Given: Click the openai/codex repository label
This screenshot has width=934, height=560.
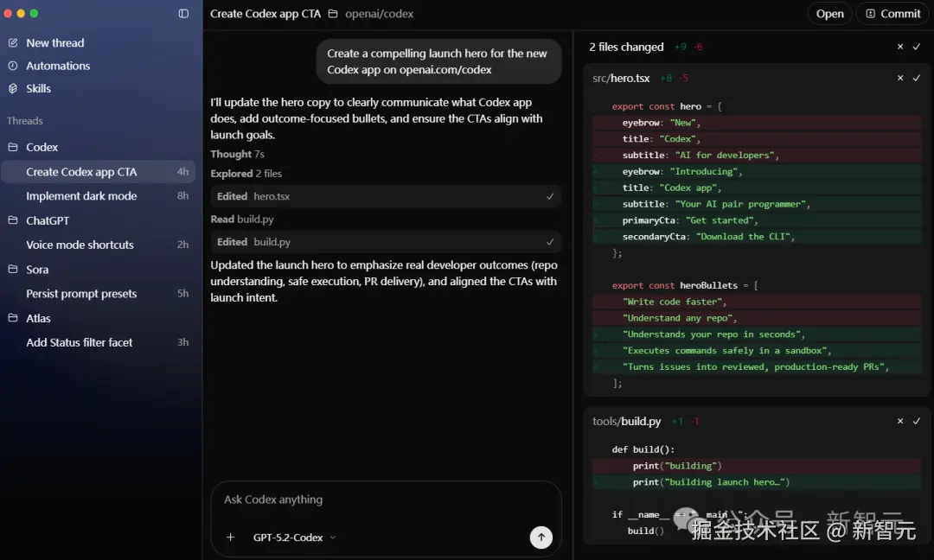Looking at the screenshot, I should coord(379,14).
